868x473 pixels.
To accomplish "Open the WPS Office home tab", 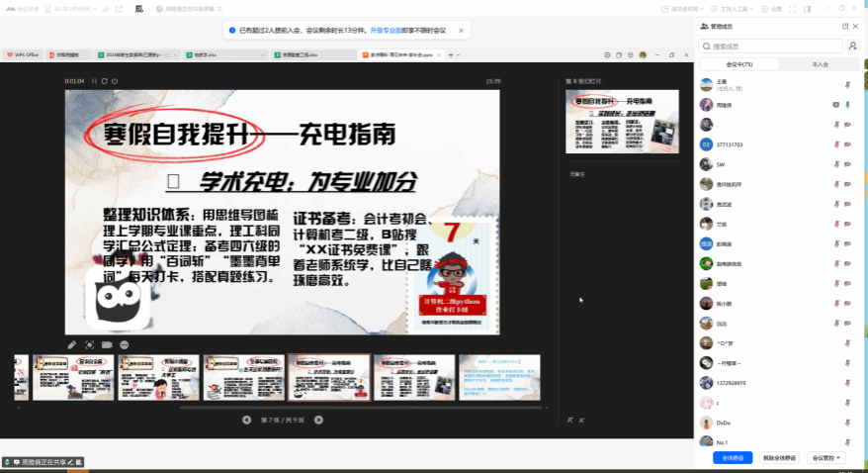I will [x=25, y=54].
